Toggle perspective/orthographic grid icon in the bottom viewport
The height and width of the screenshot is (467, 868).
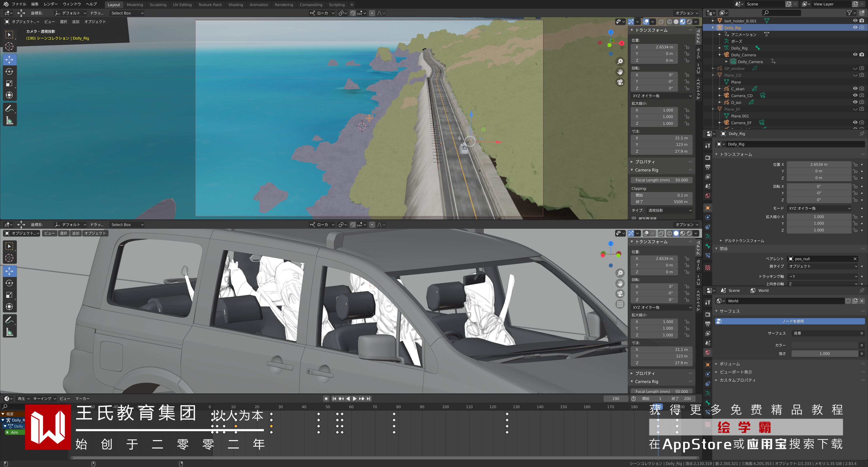coord(620,304)
